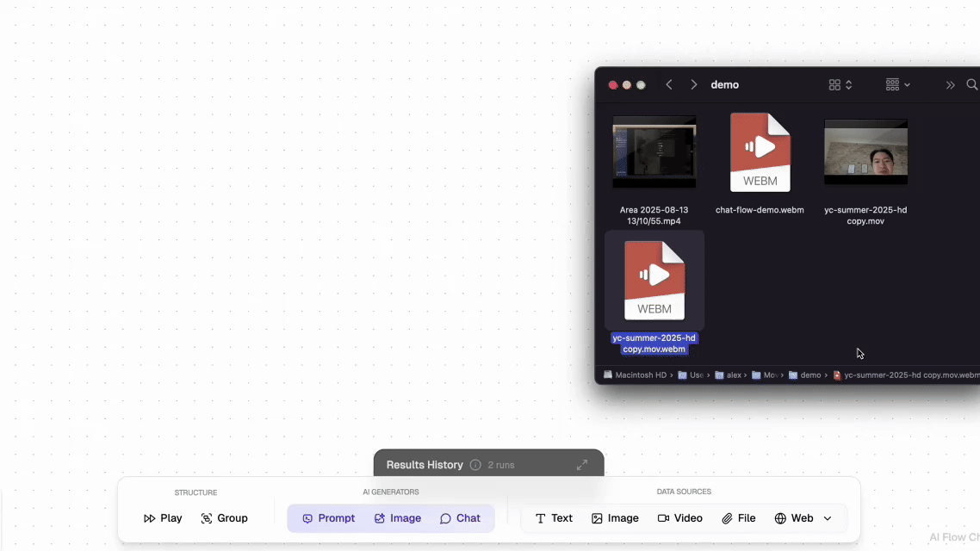Image resolution: width=980 pixels, height=551 pixels.
Task: Go back in Finder navigation
Action: [669, 85]
